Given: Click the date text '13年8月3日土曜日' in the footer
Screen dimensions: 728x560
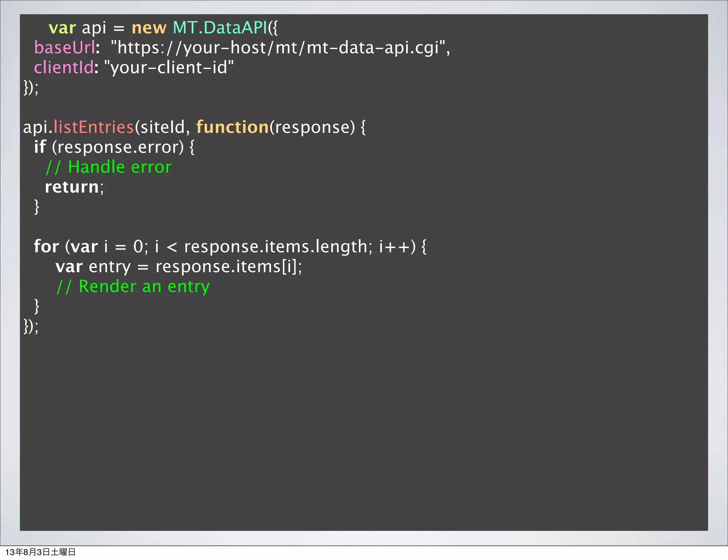Looking at the screenshot, I should pos(40,552).
